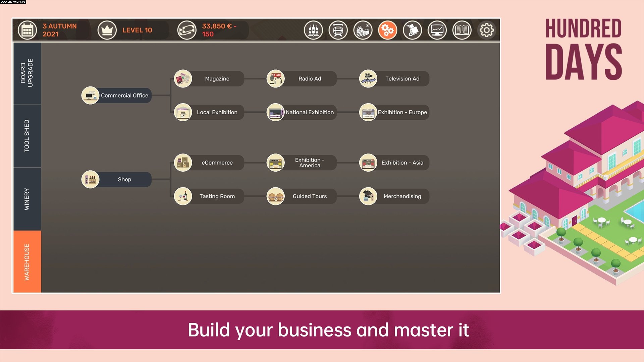Image resolution: width=644 pixels, height=362 pixels.
Task: Click the calendar date icon
Action: pos(27,30)
